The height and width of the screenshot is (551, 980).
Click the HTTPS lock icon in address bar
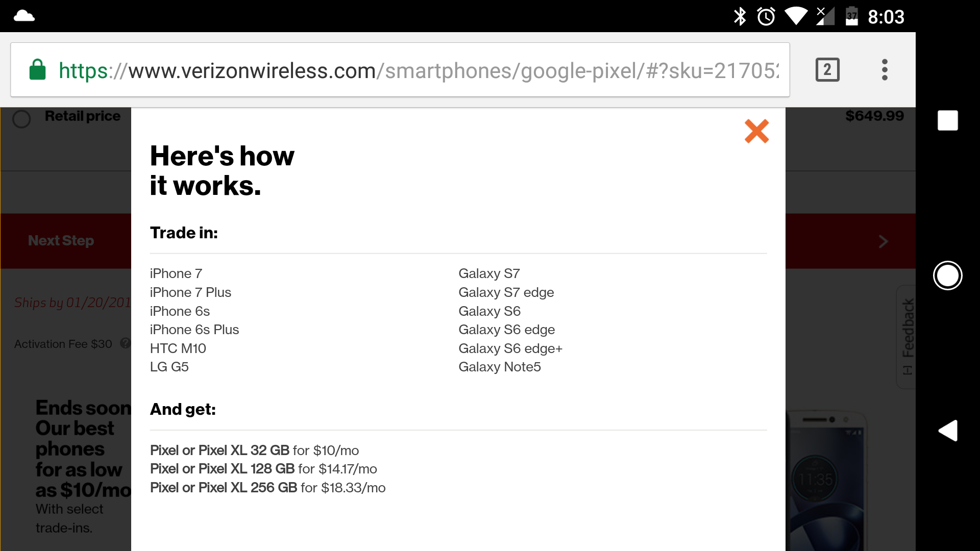(37, 69)
